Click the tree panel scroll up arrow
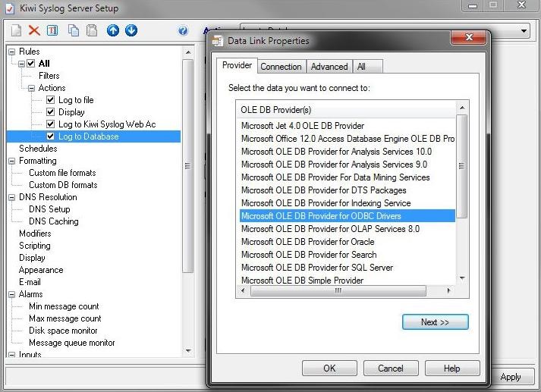 click(188, 52)
